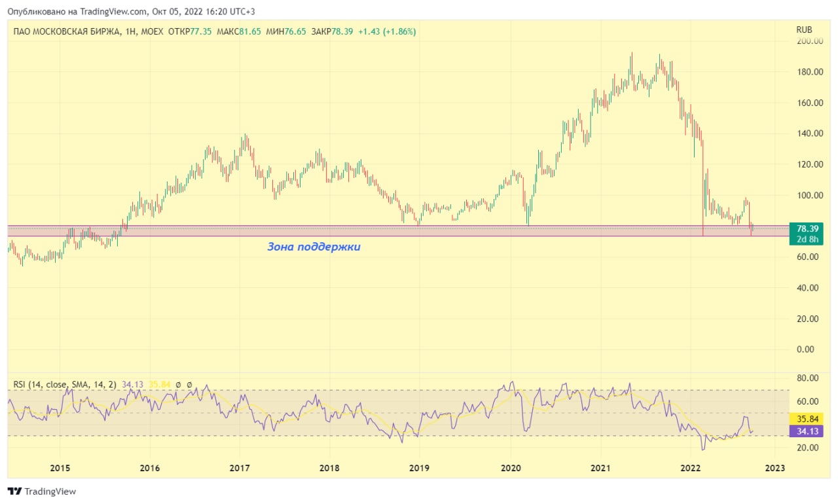The height and width of the screenshot is (504, 838).
Task: Click the 140.00 price axis label
Action: [x=809, y=134]
